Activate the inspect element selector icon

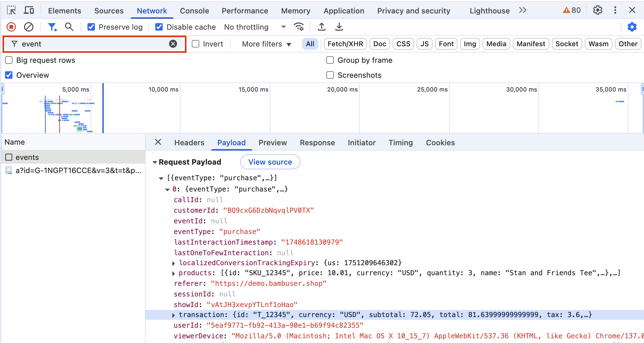pos(11,10)
